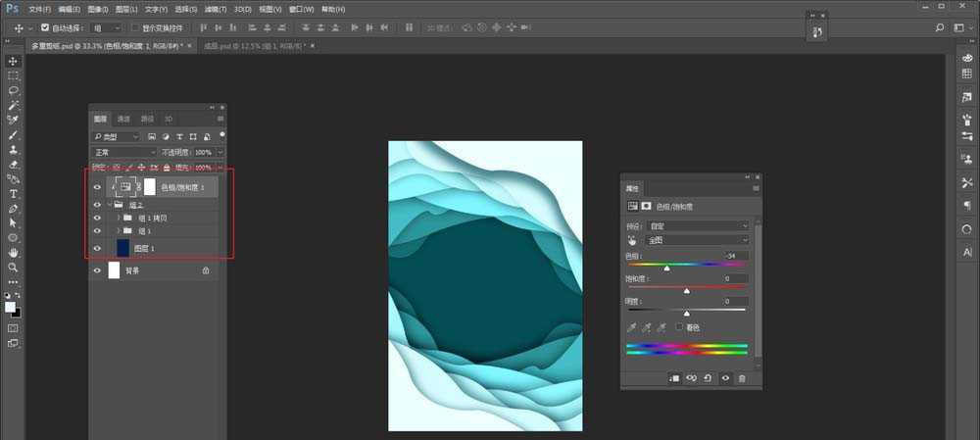
Task: Click the trash icon in Properties panel
Action: [742, 378]
